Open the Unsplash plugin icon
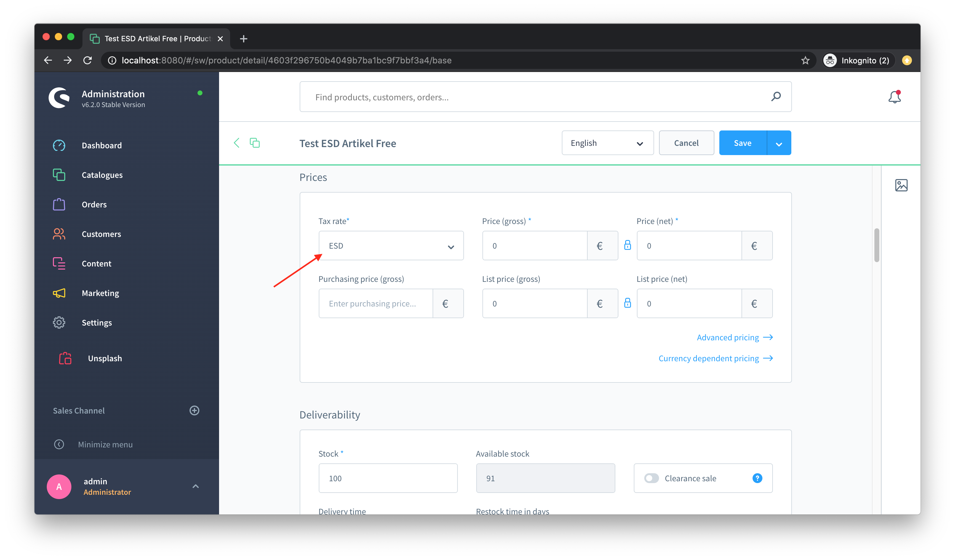The width and height of the screenshot is (955, 560). tap(65, 358)
